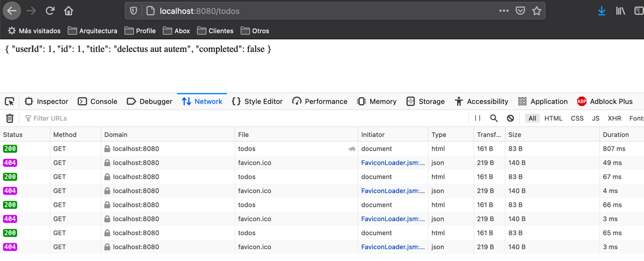Viewport: 644px width, 261px height.
Task: Sort by the Type column header
Action: pos(451,135)
